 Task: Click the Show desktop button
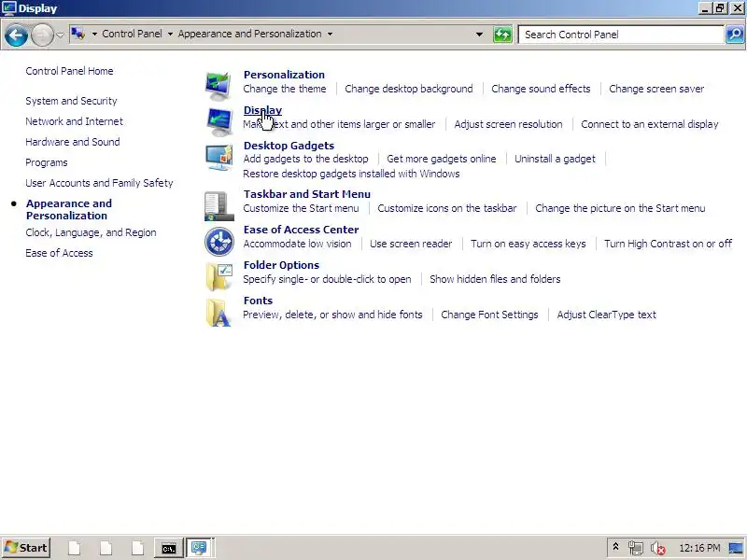[736, 548]
